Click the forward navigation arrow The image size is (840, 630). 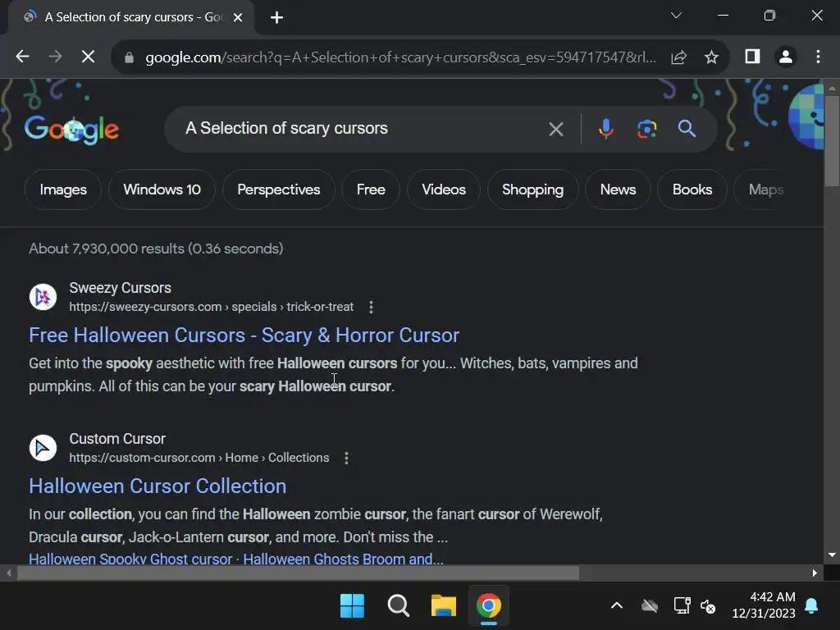click(x=55, y=57)
